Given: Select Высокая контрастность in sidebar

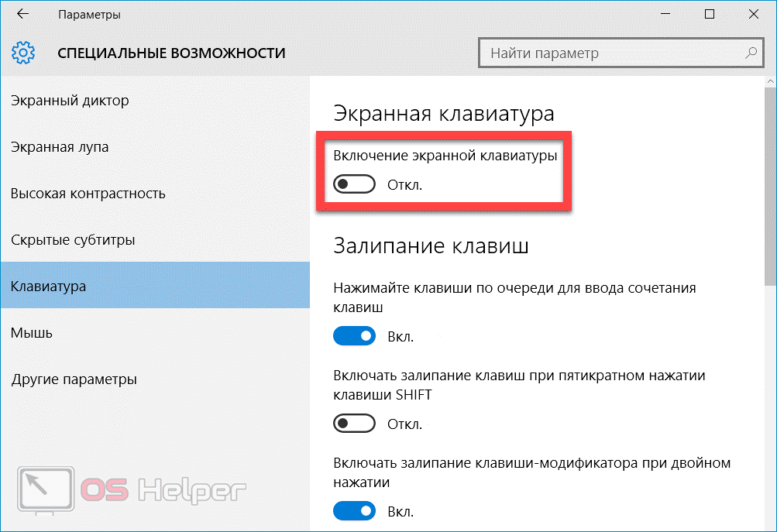Looking at the screenshot, I should [88, 194].
